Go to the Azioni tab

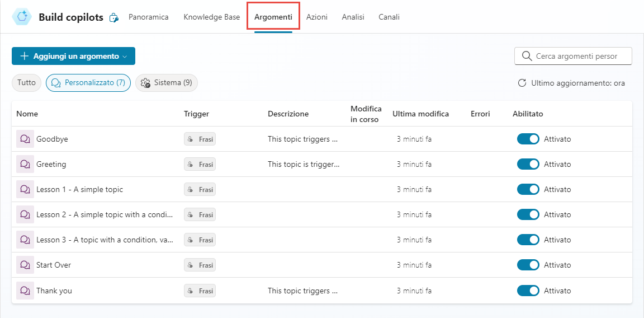coord(316,17)
